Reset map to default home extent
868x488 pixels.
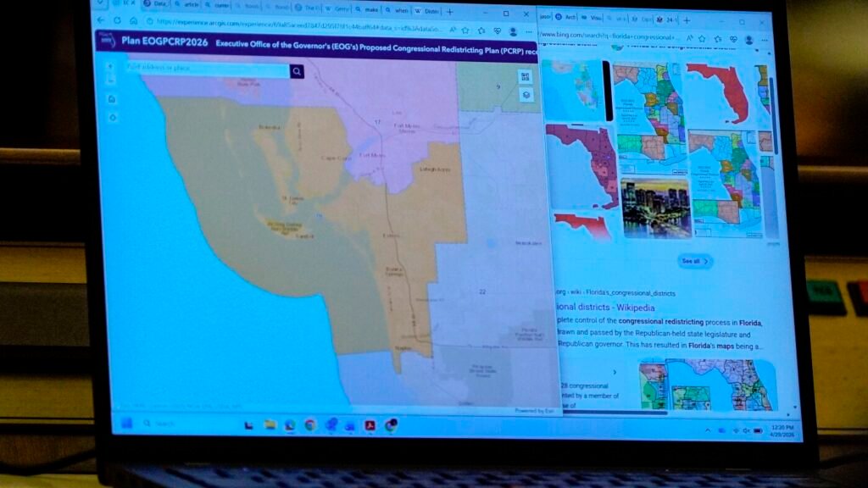click(x=112, y=99)
